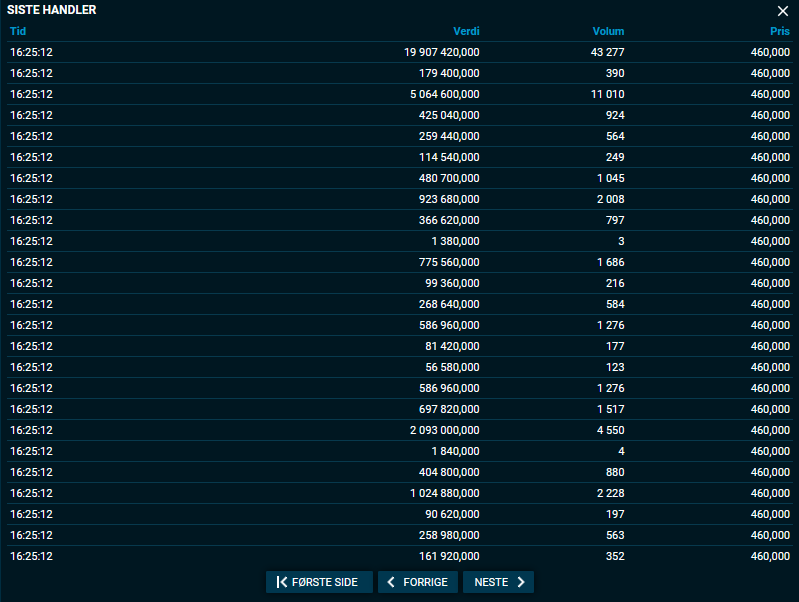The width and height of the screenshot is (799, 602).
Task: Click the value 1 380,000
Action: coord(455,241)
